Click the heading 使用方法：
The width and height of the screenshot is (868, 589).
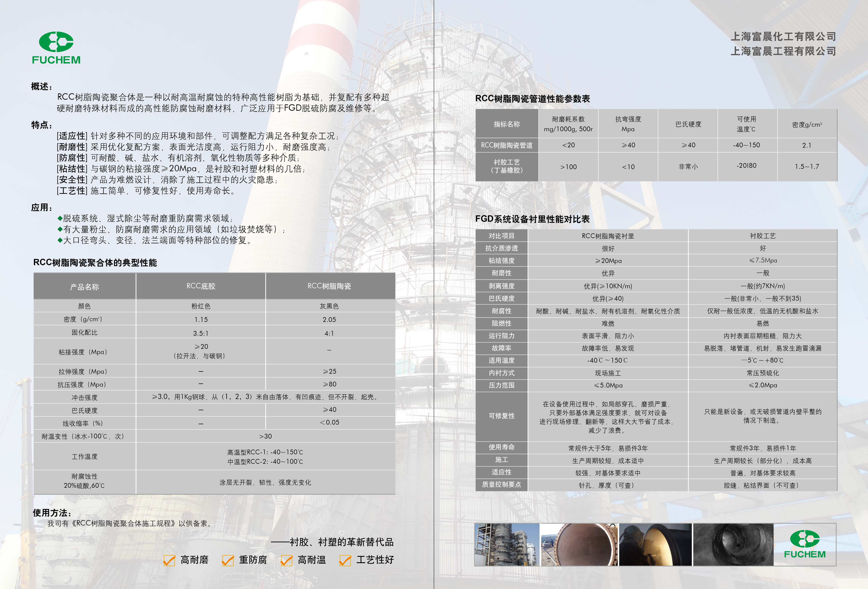tap(52, 513)
